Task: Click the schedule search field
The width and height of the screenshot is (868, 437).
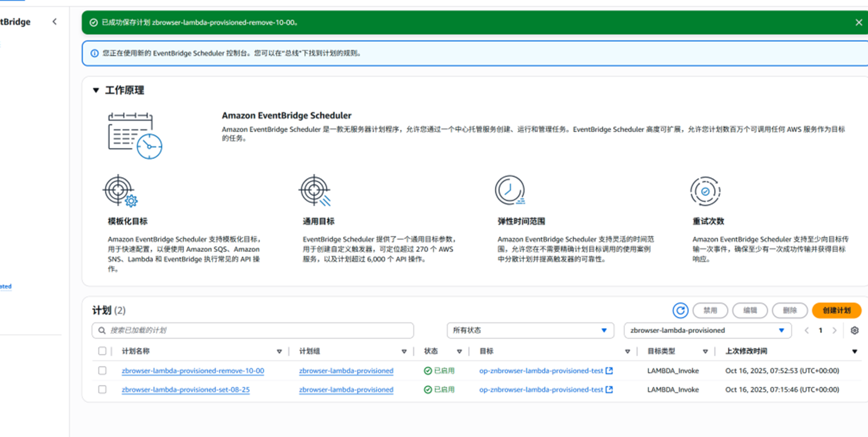Action: (253, 330)
